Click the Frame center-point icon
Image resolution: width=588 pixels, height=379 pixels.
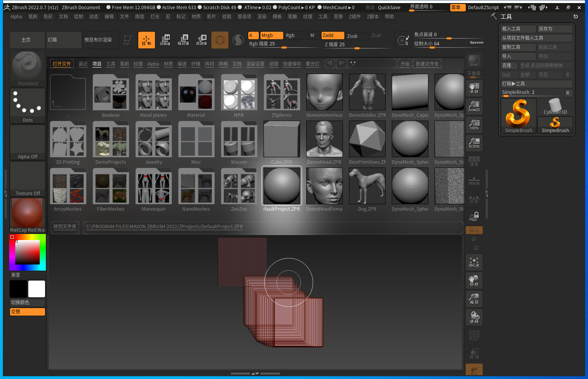[x=474, y=262]
